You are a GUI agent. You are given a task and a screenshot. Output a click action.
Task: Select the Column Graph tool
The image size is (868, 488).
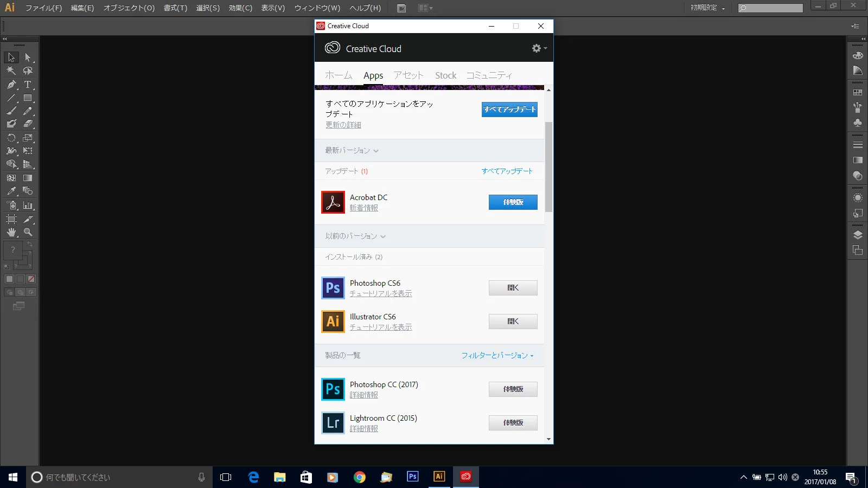coord(28,206)
